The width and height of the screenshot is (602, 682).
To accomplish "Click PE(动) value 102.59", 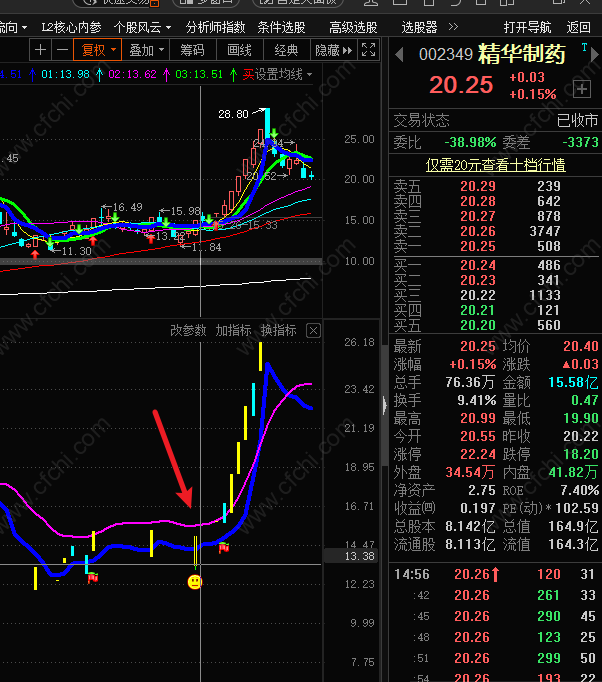I will pyautogui.click(x=577, y=508).
